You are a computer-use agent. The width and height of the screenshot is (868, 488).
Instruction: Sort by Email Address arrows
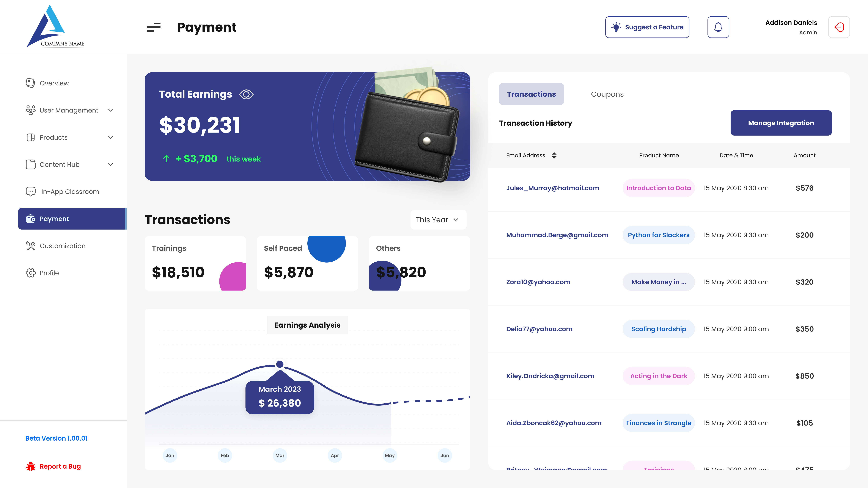[x=554, y=155]
